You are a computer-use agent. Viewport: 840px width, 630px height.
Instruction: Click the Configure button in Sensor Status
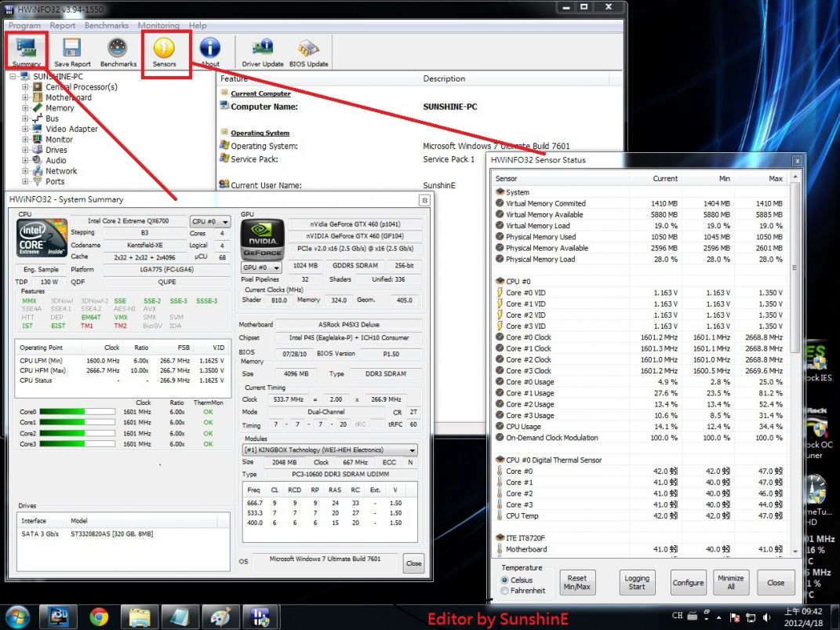click(x=688, y=582)
